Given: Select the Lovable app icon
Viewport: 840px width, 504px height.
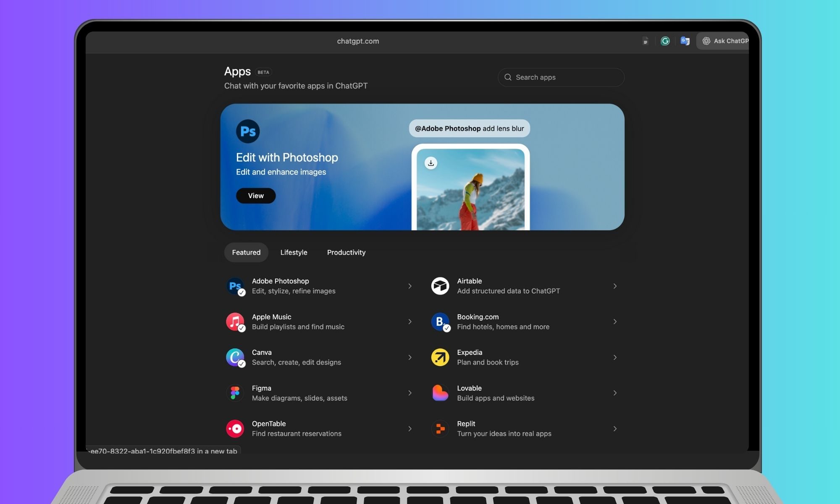Looking at the screenshot, I should [440, 393].
